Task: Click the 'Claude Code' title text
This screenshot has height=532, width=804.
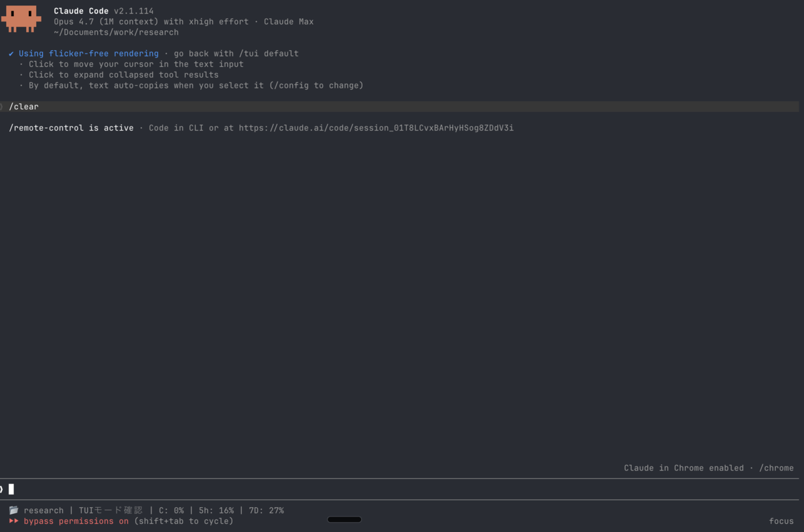Action: tap(81, 11)
